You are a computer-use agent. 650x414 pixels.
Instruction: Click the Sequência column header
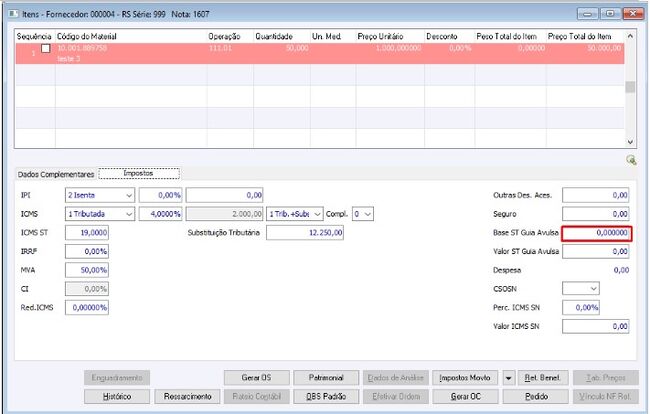coord(34,36)
